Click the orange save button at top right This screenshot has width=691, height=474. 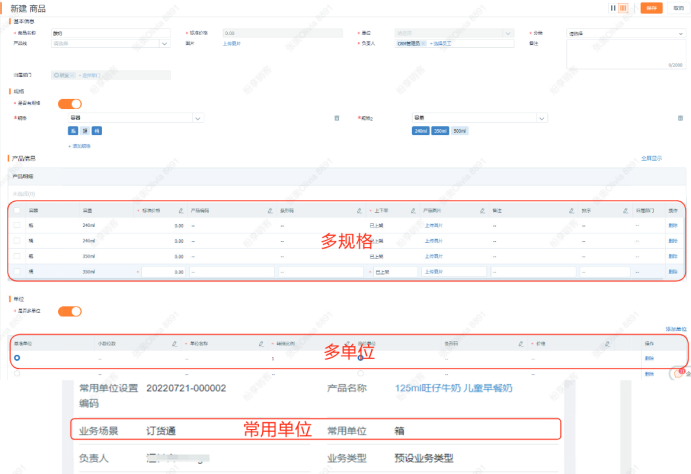coord(652,8)
